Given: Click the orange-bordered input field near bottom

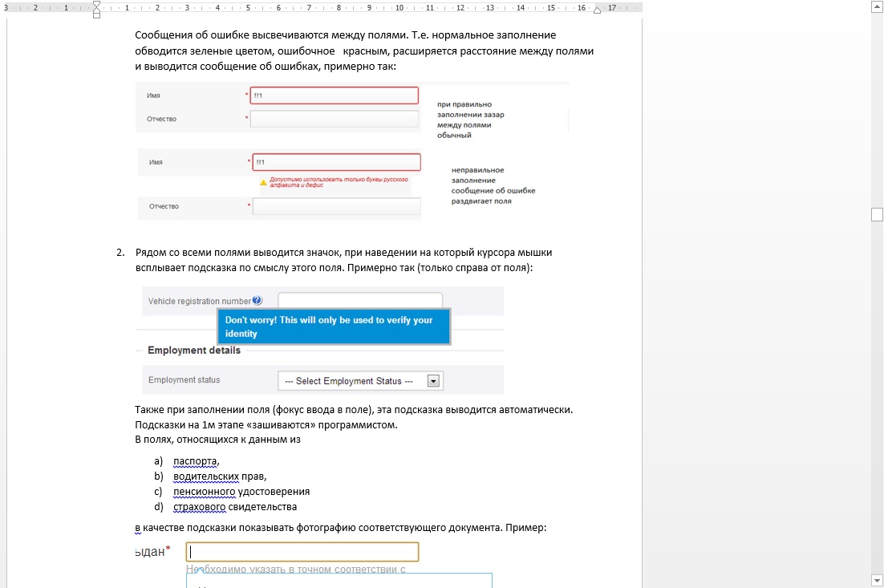Looking at the screenshot, I should pos(302,551).
